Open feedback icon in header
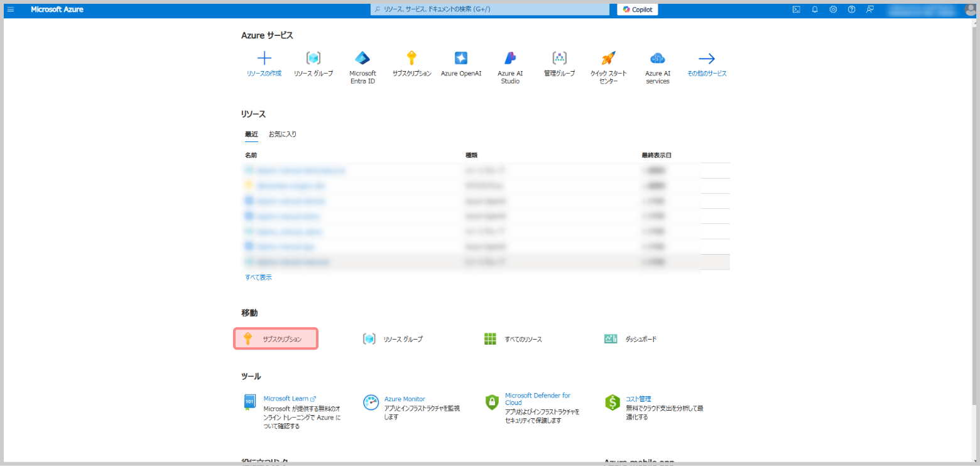This screenshot has height=466, width=980. pos(870,9)
